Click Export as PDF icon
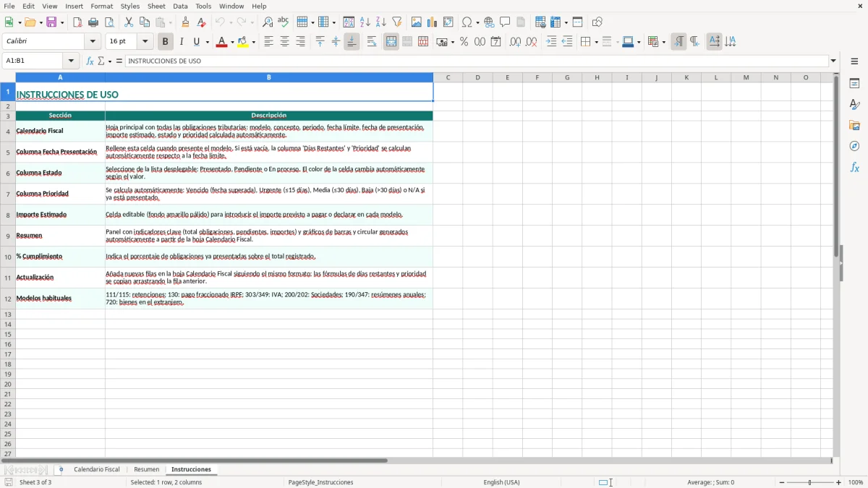 point(77,22)
